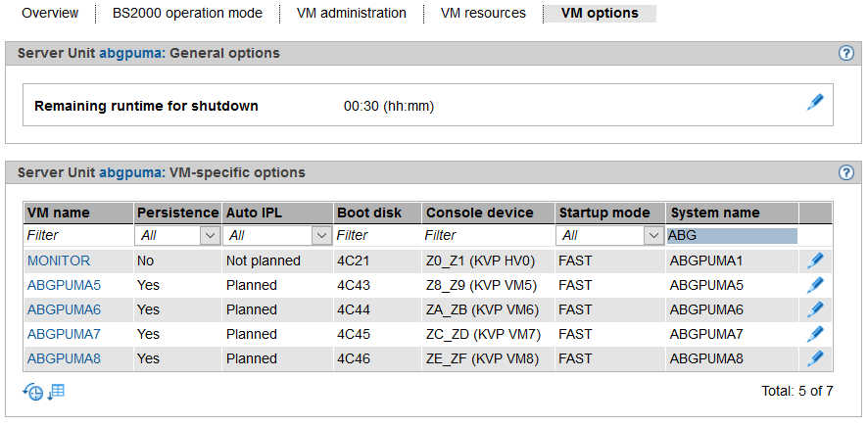The image size is (868, 426).
Task: Edit the remaining runtime for shutdown
Action: pyautogui.click(x=815, y=102)
